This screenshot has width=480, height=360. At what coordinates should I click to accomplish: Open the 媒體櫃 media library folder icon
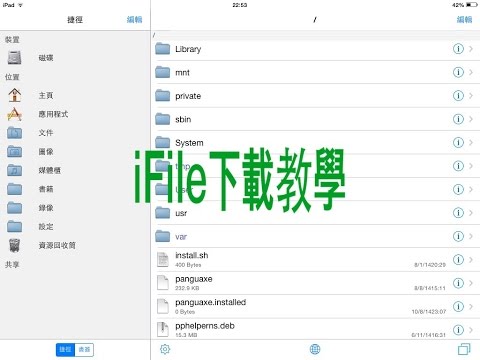click(14, 170)
